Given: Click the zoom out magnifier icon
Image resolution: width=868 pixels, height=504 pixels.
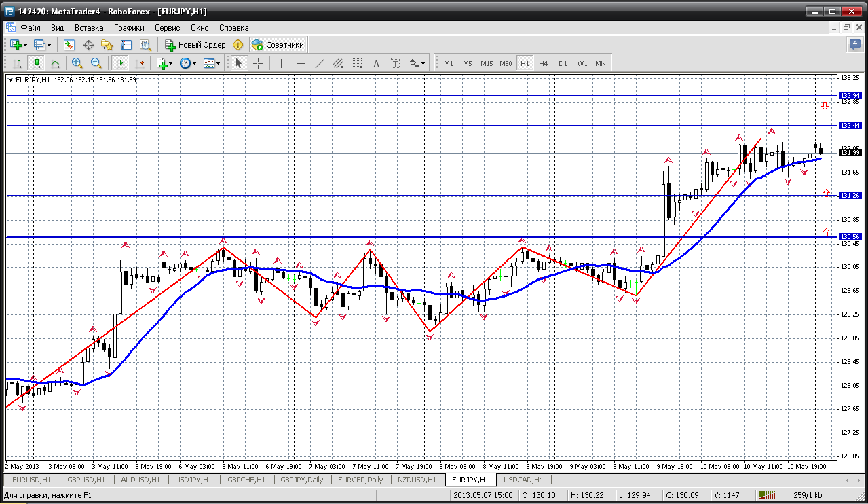Looking at the screenshot, I should (96, 63).
